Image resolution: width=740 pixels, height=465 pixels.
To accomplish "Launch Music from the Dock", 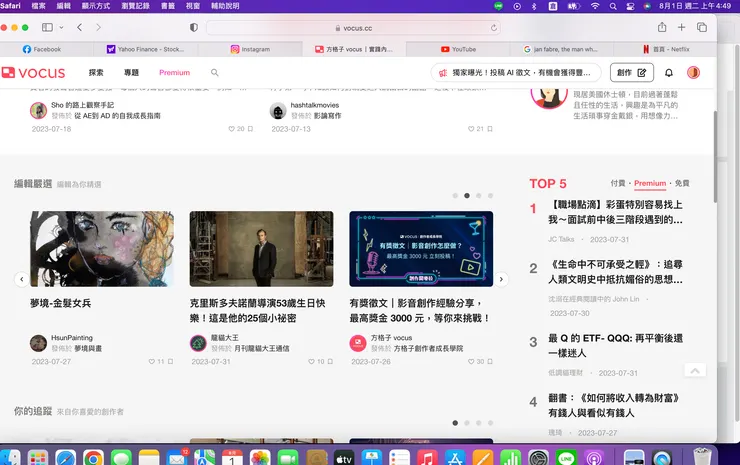I will tap(427, 458).
